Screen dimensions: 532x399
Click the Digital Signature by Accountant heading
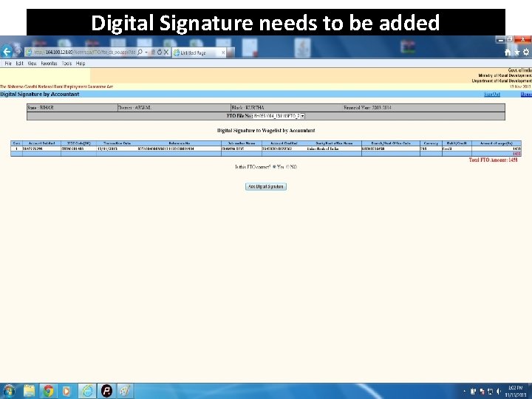pos(40,95)
